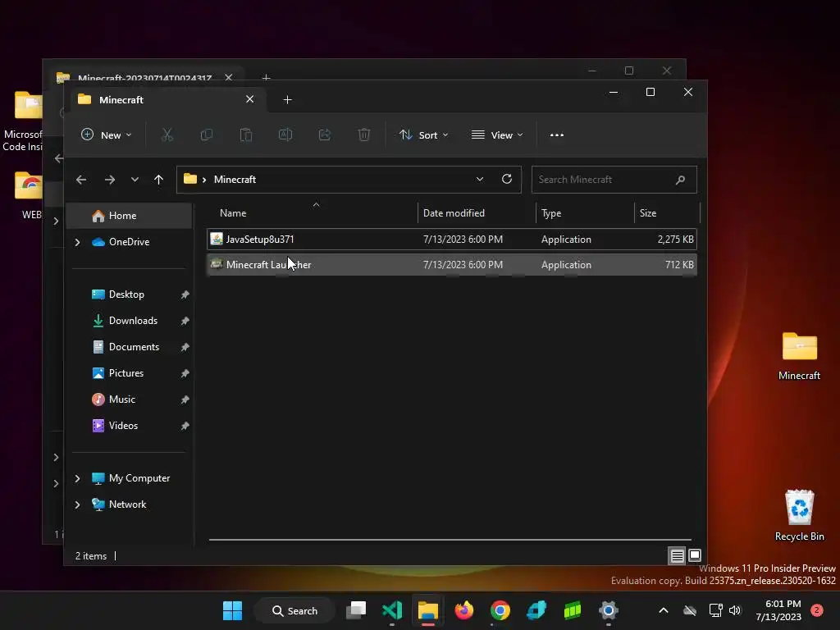The image size is (840, 630).
Task: Open the See more three-dots menu
Action: [557, 135]
